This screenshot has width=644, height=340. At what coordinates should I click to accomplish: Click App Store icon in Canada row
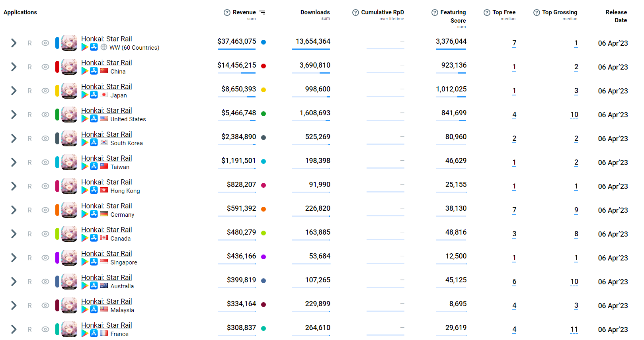(94, 238)
